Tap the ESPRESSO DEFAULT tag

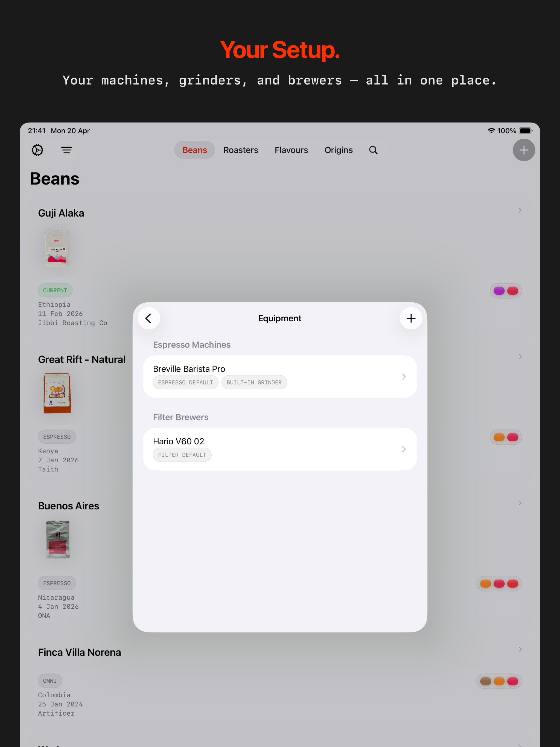(x=185, y=382)
